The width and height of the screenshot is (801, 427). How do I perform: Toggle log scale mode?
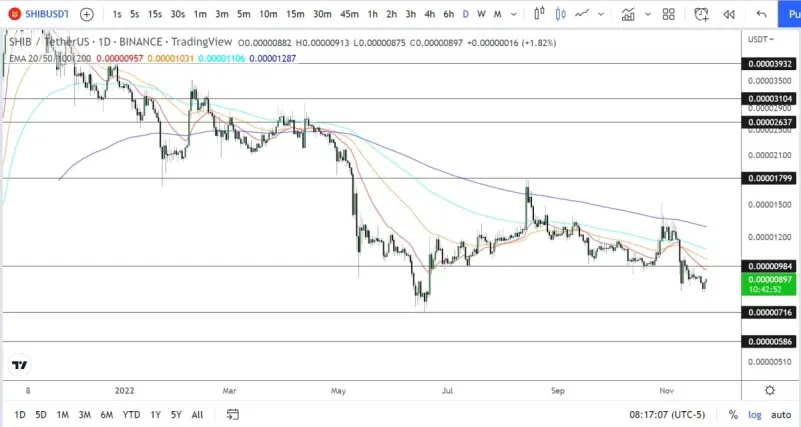click(x=755, y=415)
